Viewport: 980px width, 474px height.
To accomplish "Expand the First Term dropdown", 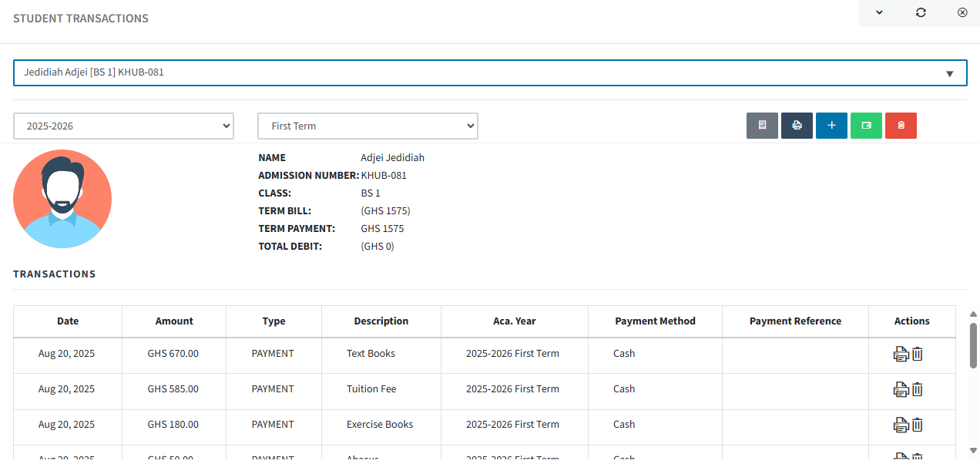I will (367, 126).
